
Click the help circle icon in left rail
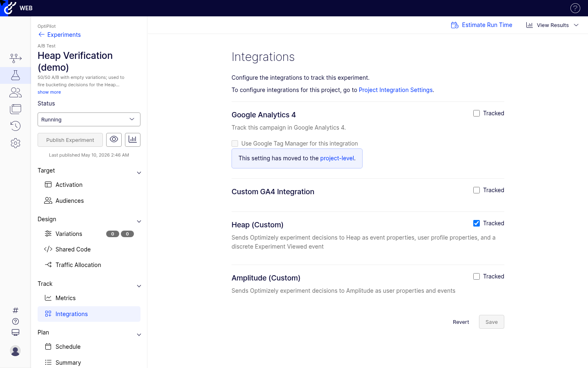(x=16, y=321)
